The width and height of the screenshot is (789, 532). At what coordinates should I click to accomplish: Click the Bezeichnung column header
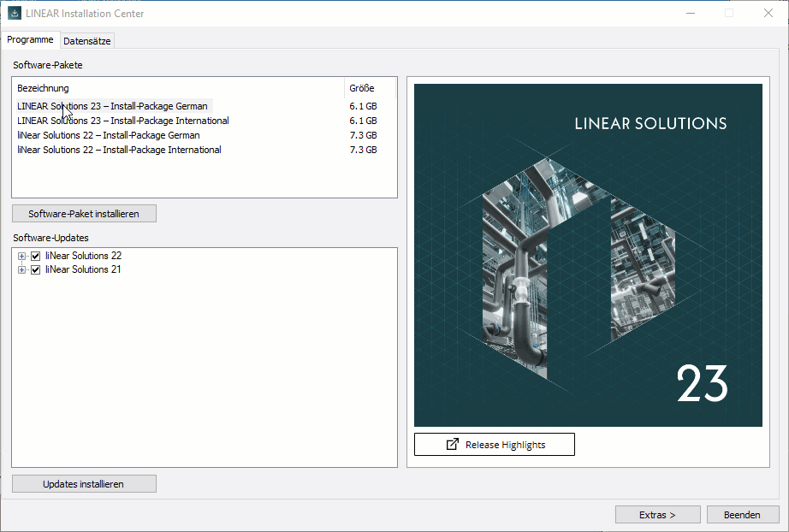point(179,88)
